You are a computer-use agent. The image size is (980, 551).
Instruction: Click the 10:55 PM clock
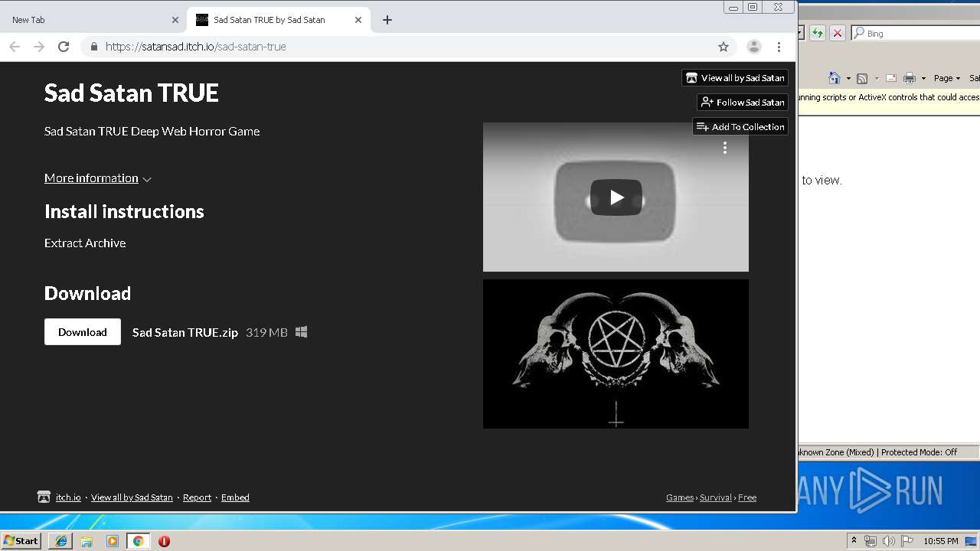941,541
